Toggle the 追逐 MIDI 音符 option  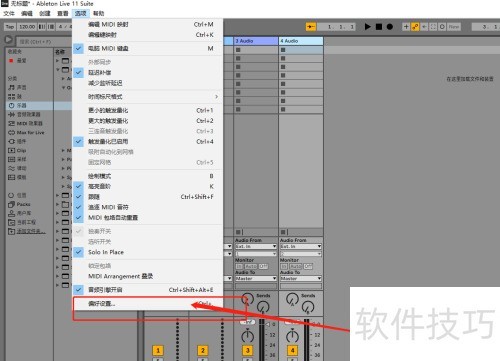148,207
